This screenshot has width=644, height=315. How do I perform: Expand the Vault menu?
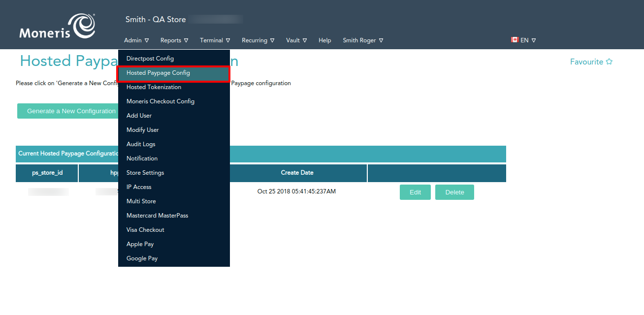pyautogui.click(x=296, y=40)
